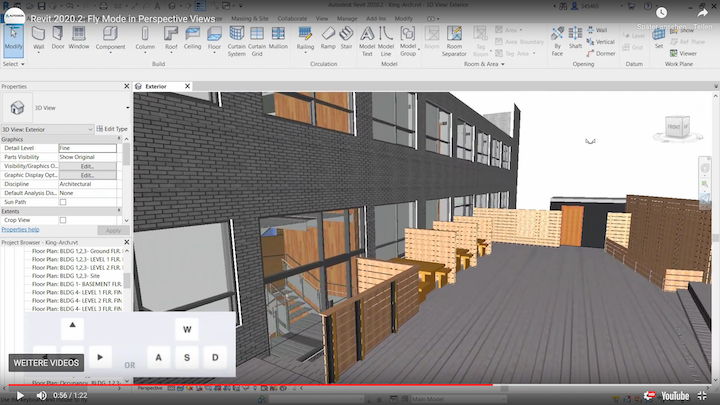
Task: Click the Share arrow icon
Action: (703, 13)
